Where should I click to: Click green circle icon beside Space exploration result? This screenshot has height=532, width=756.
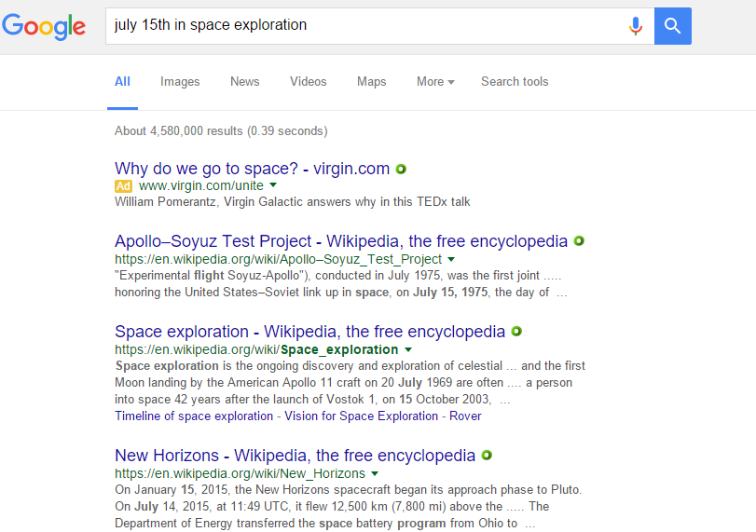(x=516, y=332)
